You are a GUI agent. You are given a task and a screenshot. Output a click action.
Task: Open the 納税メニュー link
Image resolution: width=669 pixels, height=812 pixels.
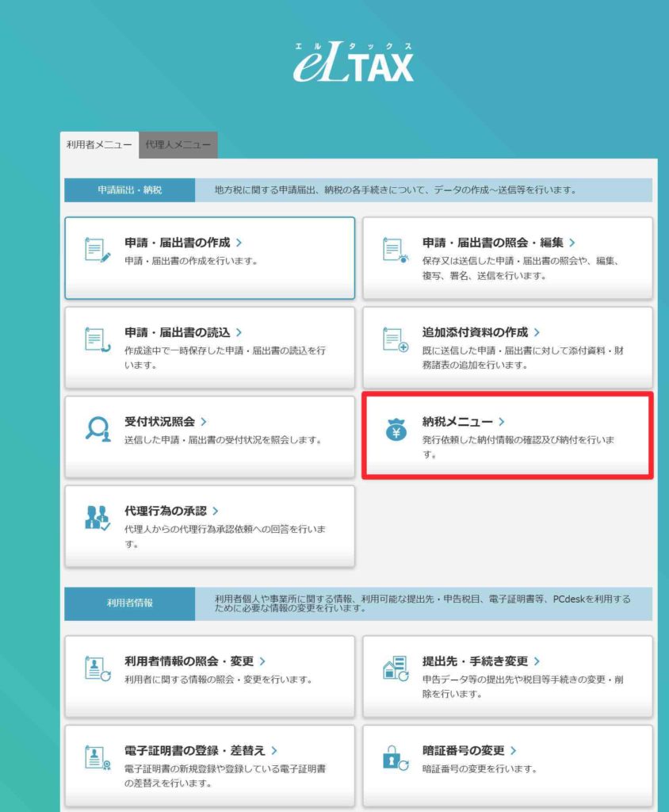(457, 422)
